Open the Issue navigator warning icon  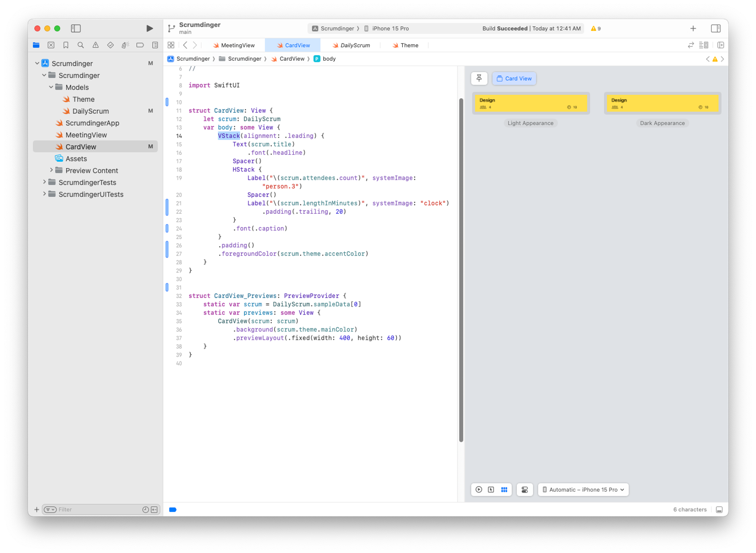pyautogui.click(x=96, y=45)
